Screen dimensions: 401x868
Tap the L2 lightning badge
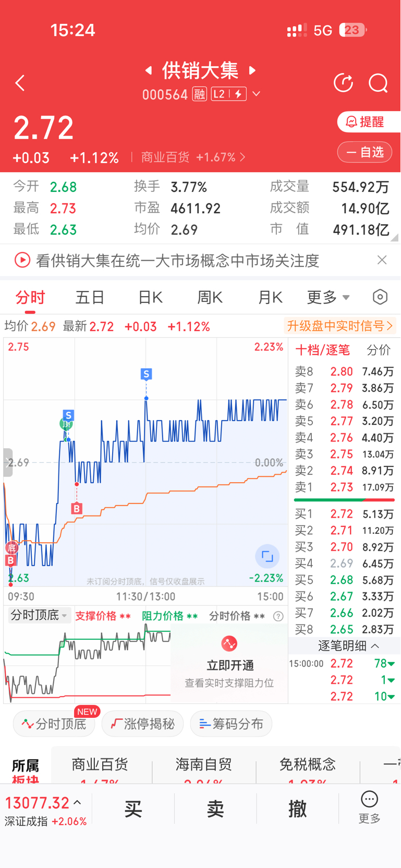[x=228, y=94]
